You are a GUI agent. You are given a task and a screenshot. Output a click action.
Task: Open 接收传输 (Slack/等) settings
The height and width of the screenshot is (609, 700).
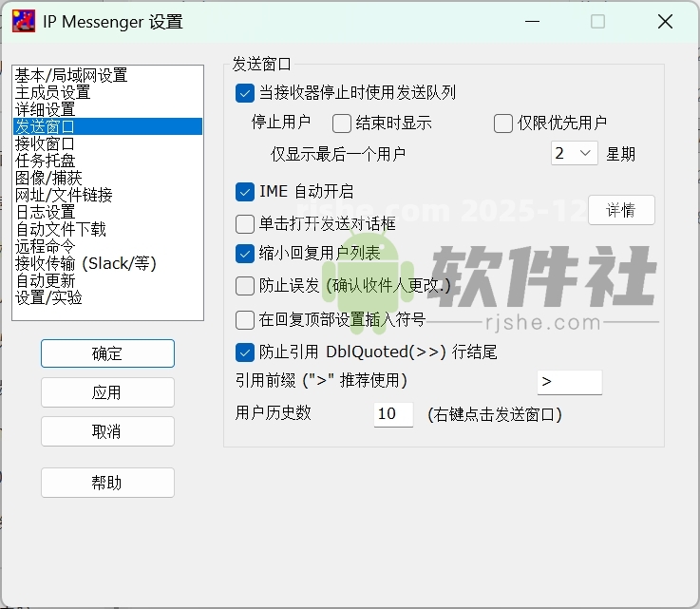(x=107, y=263)
